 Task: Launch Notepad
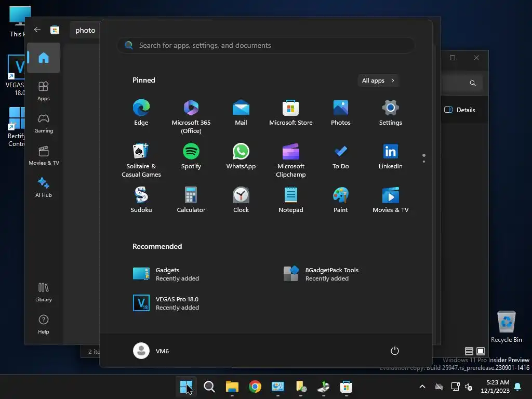291,200
